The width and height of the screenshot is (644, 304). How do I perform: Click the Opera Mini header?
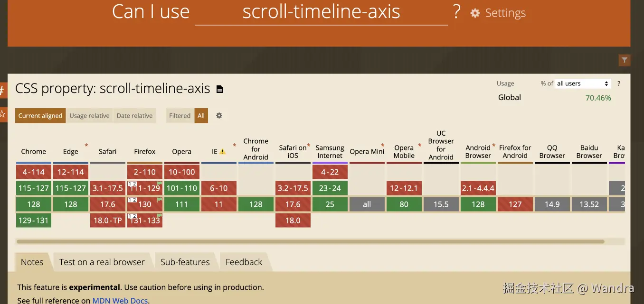click(x=367, y=152)
